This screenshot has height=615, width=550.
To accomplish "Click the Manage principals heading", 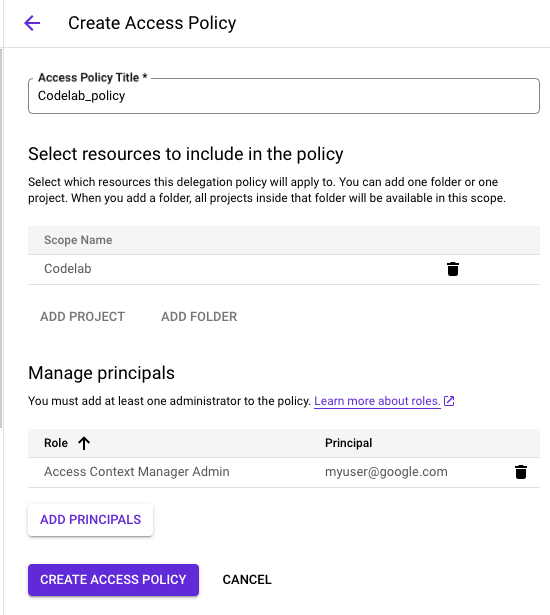I will (101, 373).
